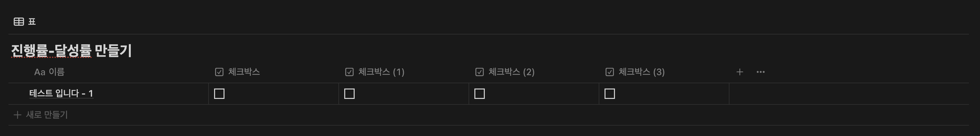Select the 표 view tab

click(25, 22)
